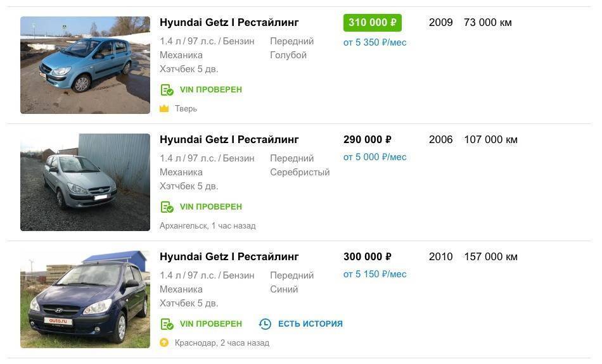This screenshot has height=364, width=602.
Task: Click the green 310 000 ₽ price badge
Action: [x=372, y=23]
